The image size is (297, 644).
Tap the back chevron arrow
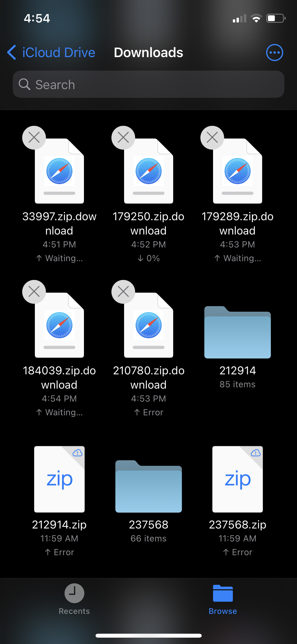[x=12, y=53]
